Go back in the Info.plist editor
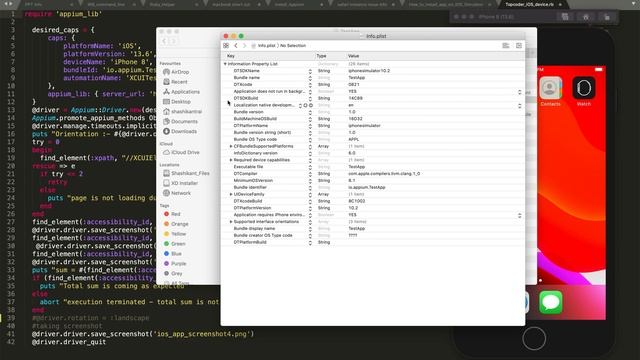The width and height of the screenshot is (640, 360). coord(236,46)
